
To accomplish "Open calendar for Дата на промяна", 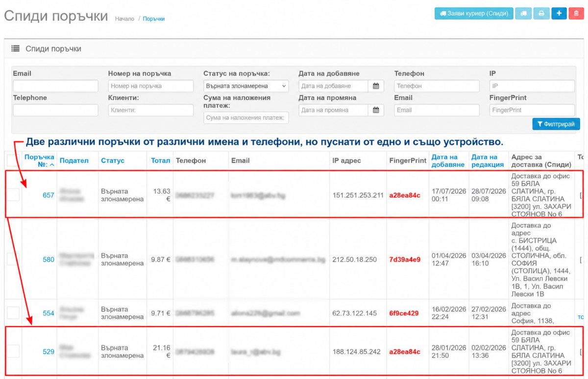I will click(376, 110).
